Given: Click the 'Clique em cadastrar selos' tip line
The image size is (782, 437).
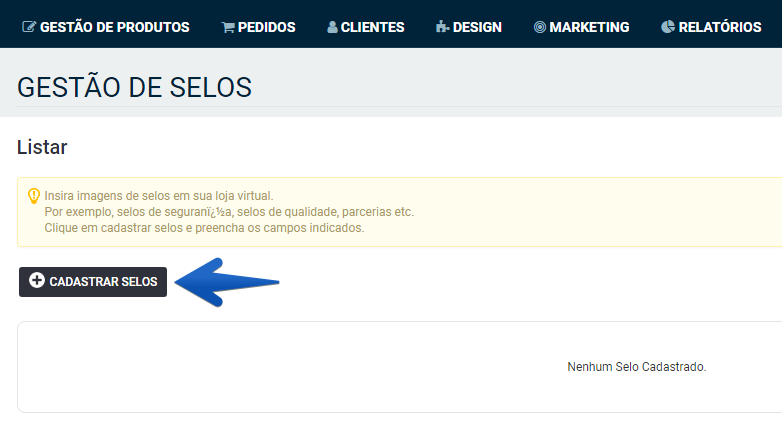Looking at the screenshot, I should (x=204, y=228).
